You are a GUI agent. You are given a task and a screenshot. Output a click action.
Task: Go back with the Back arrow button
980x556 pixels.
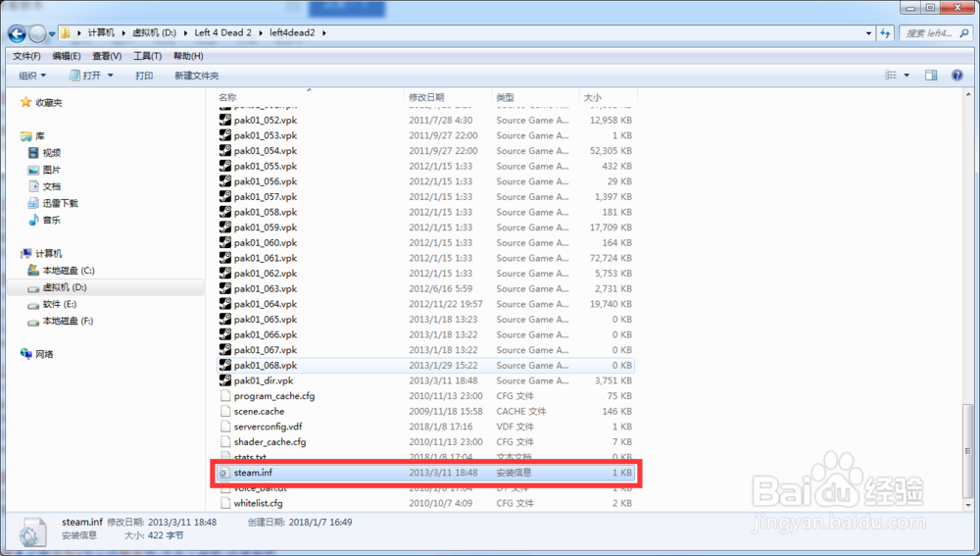coord(17,33)
